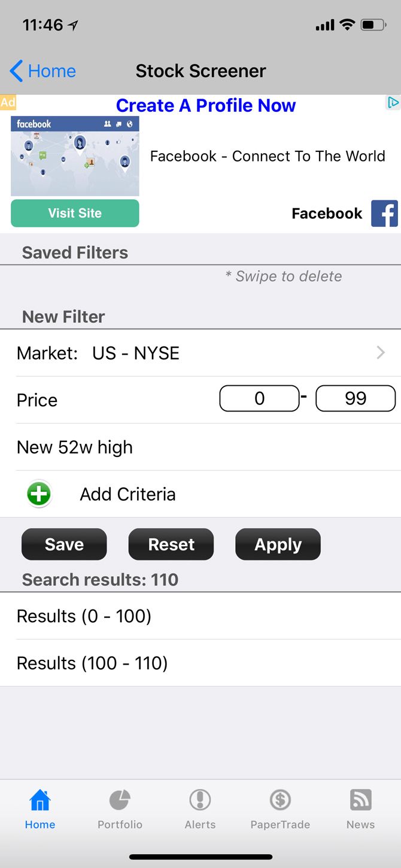Open Results (100 - 110) list

coord(200,663)
